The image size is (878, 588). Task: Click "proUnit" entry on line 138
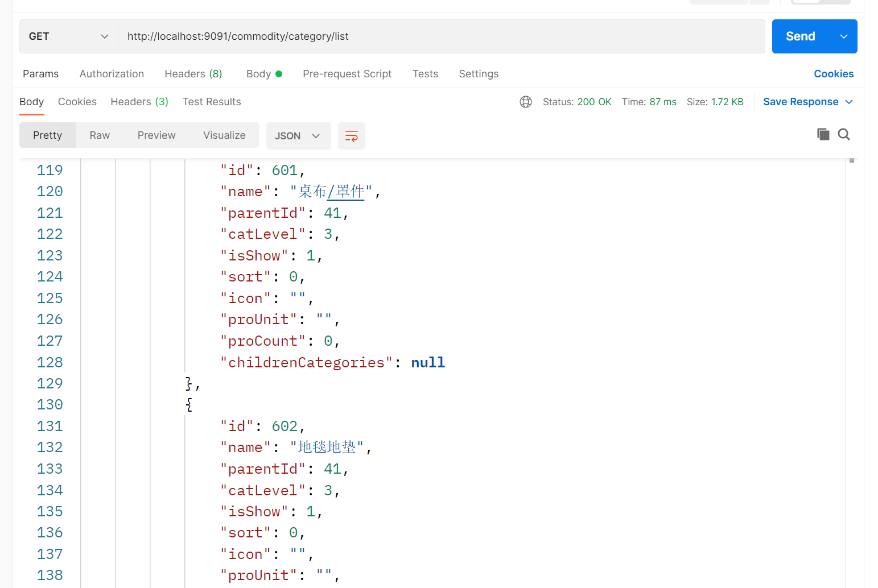point(281,575)
